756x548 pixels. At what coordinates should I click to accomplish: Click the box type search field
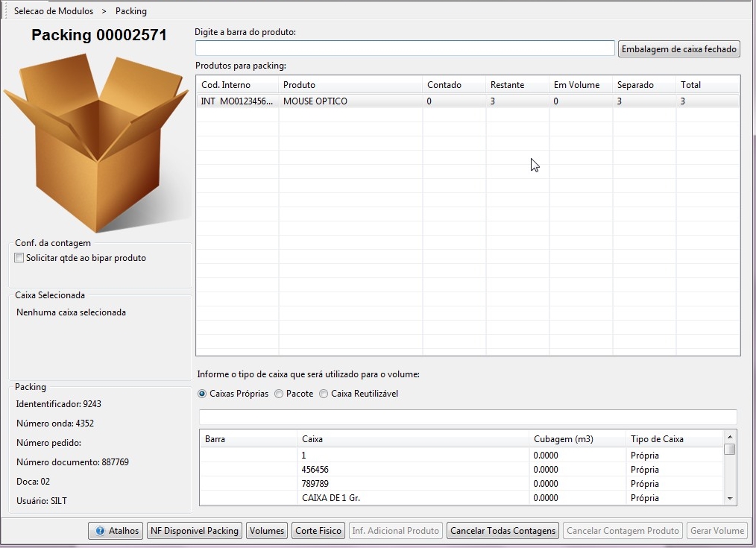tap(467, 417)
